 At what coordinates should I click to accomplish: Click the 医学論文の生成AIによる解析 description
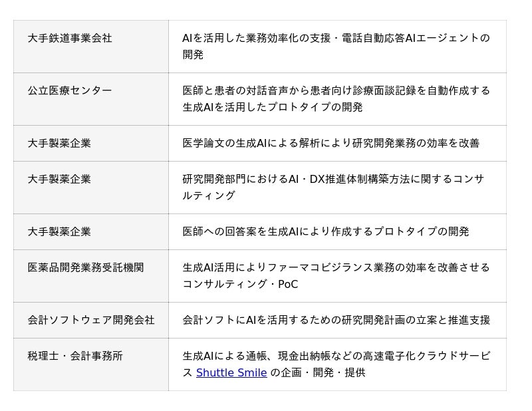click(x=331, y=144)
